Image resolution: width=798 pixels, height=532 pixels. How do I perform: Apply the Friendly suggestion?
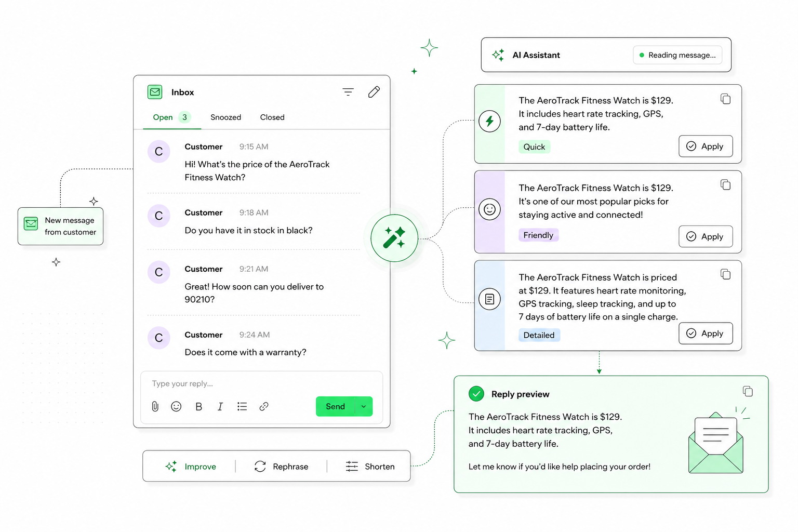pyautogui.click(x=706, y=236)
